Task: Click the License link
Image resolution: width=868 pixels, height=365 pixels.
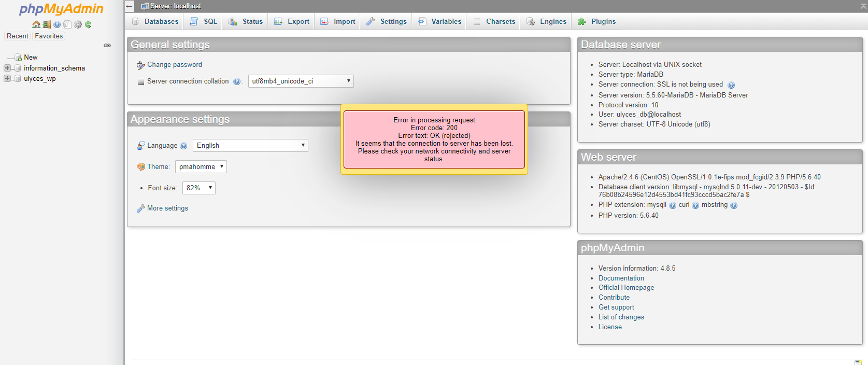Action: pos(610,327)
